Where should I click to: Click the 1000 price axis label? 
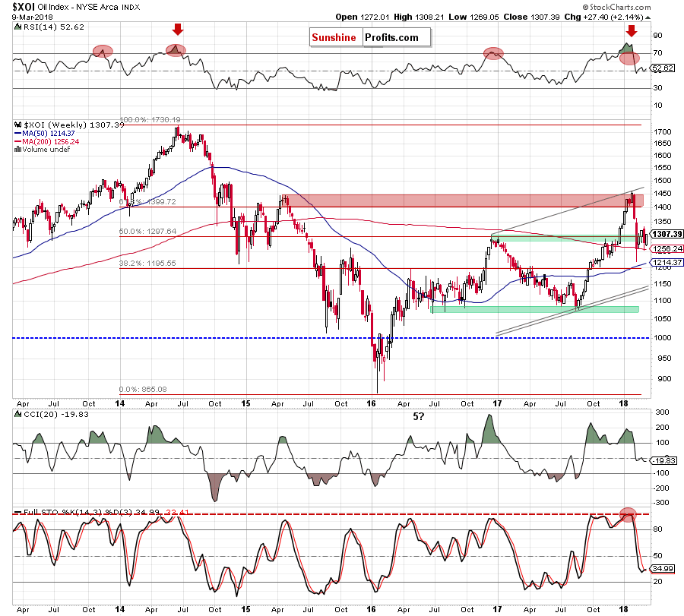pyautogui.click(x=663, y=337)
